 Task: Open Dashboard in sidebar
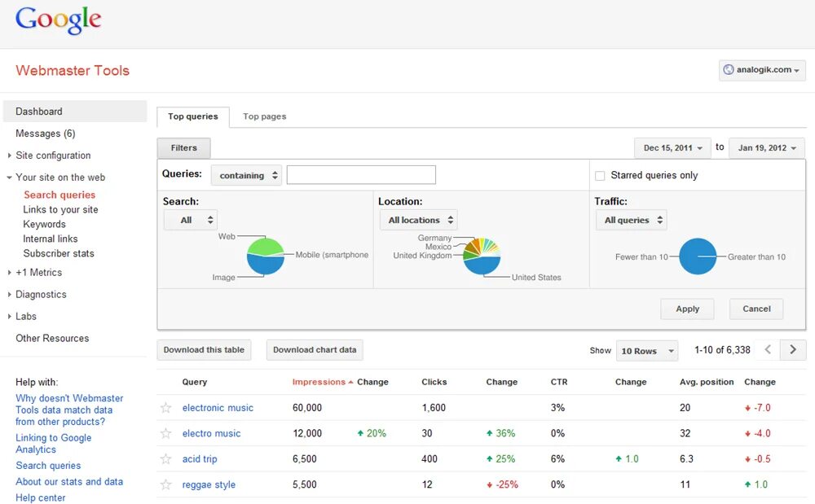tap(75, 111)
